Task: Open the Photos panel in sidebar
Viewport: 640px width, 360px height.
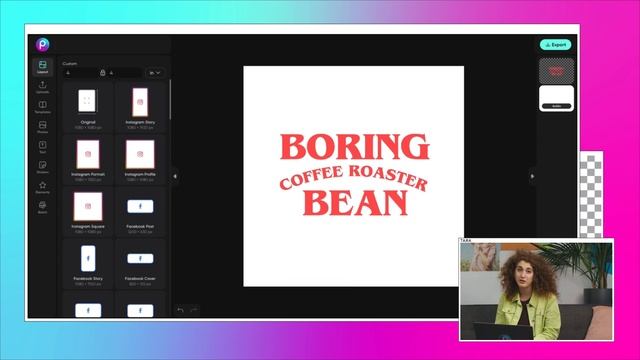Action: click(42, 127)
